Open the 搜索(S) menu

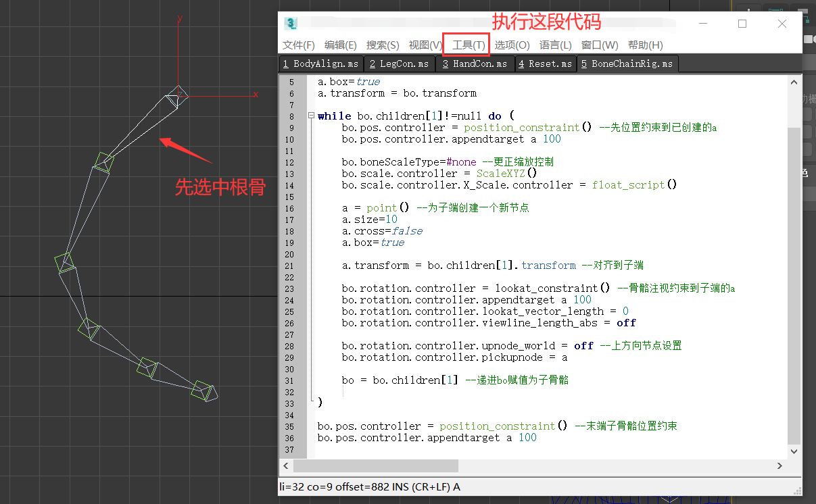(383, 45)
